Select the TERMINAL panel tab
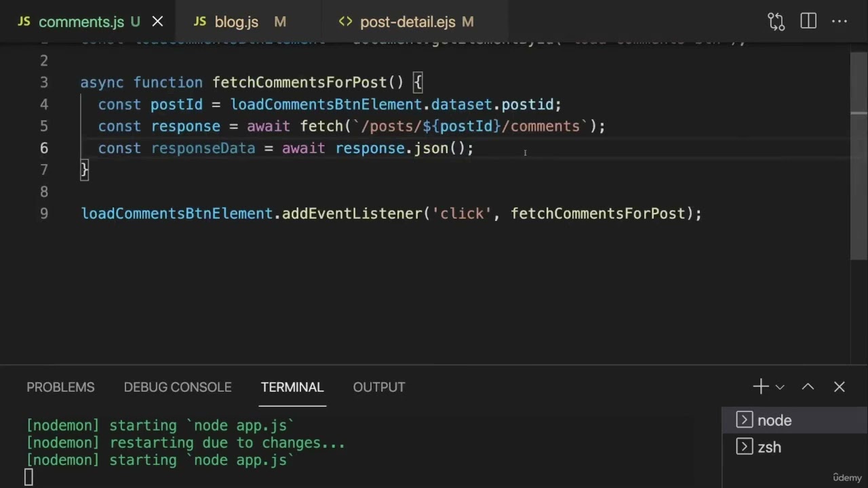This screenshot has width=868, height=488. click(292, 387)
